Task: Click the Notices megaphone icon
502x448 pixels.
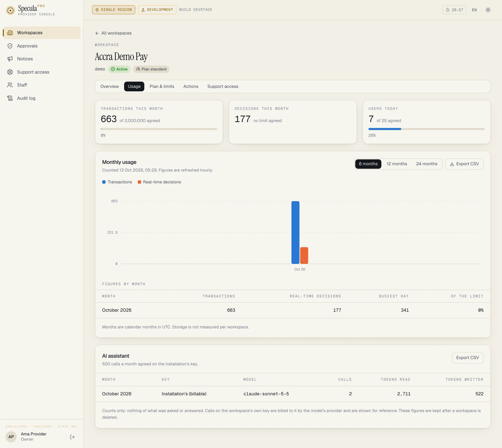Action: click(10, 59)
